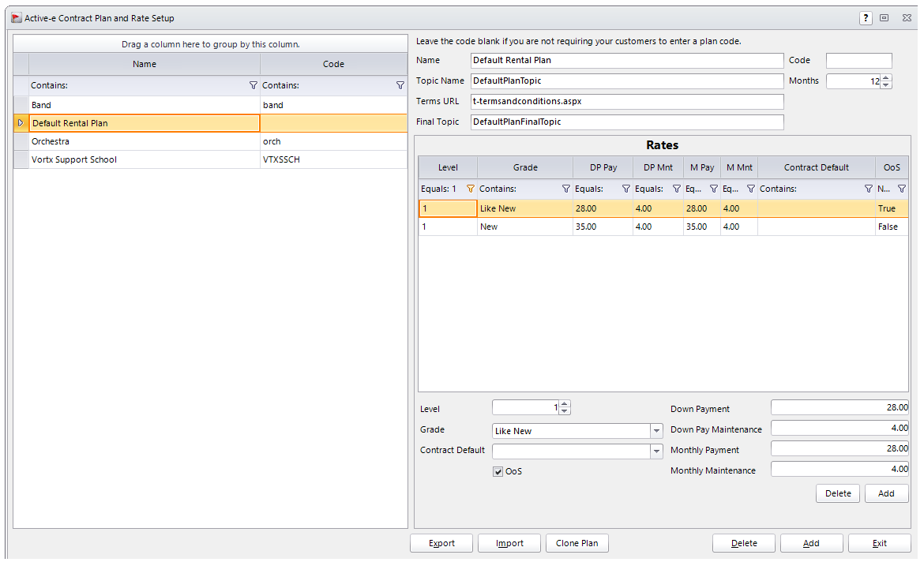Screen dimensions: 924x562
Task: Click the Export button
Action: pyautogui.click(x=441, y=543)
